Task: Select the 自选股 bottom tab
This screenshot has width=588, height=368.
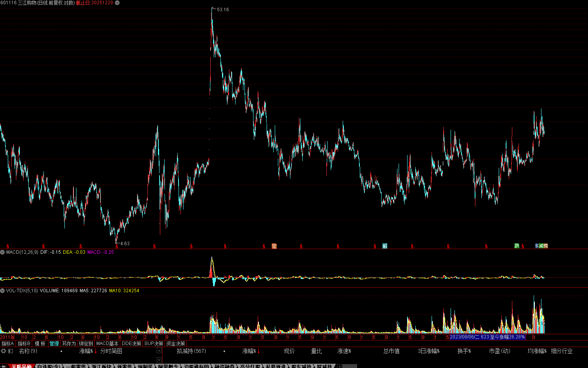Action: coord(49,366)
